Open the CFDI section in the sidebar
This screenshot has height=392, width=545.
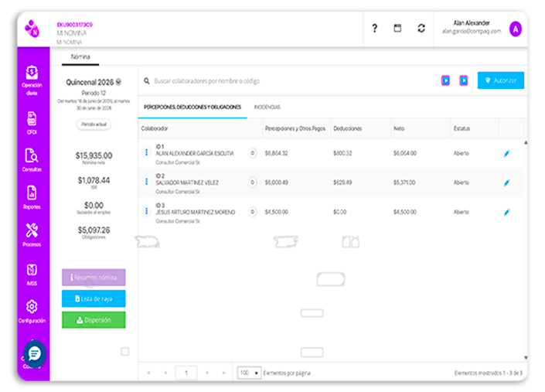32,123
